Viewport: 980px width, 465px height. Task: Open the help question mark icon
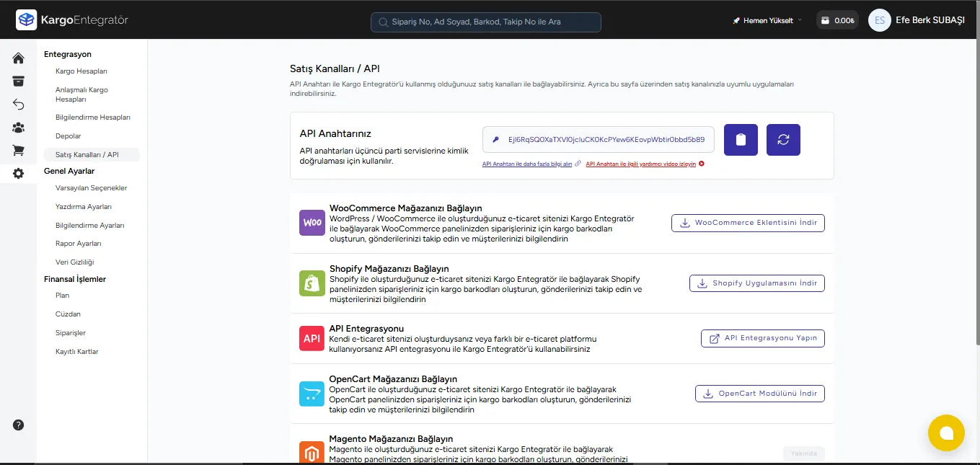[19, 425]
